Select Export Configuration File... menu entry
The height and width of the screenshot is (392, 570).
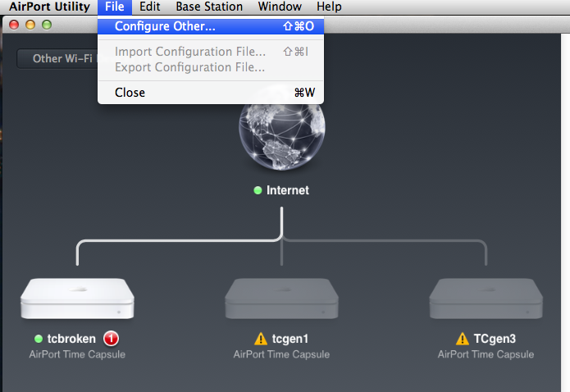(x=211, y=67)
